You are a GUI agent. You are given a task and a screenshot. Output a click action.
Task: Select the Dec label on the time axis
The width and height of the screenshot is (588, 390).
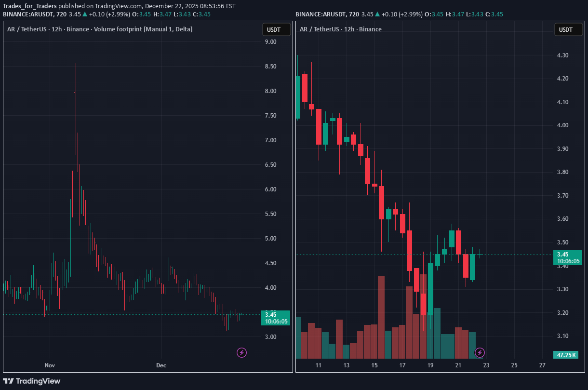(161, 365)
